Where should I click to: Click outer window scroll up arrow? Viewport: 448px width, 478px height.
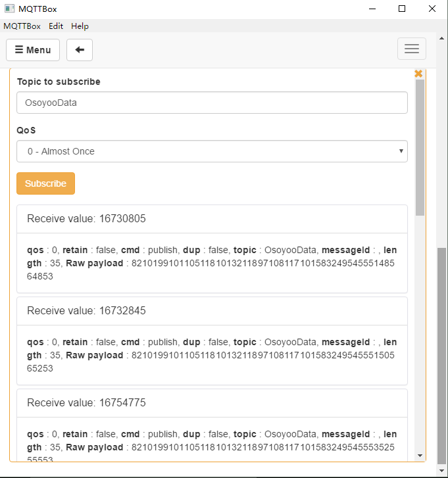[441, 38]
